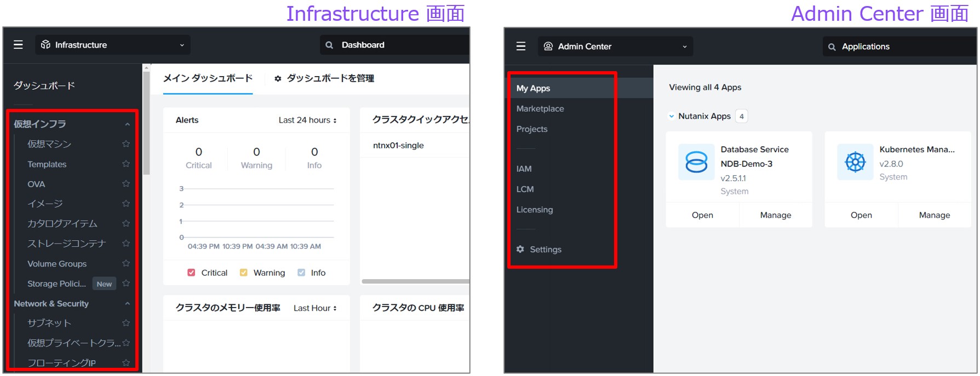Viewport: 980px width, 376px height.
Task: Open Volume Groups in the sidebar
Action: (x=57, y=264)
